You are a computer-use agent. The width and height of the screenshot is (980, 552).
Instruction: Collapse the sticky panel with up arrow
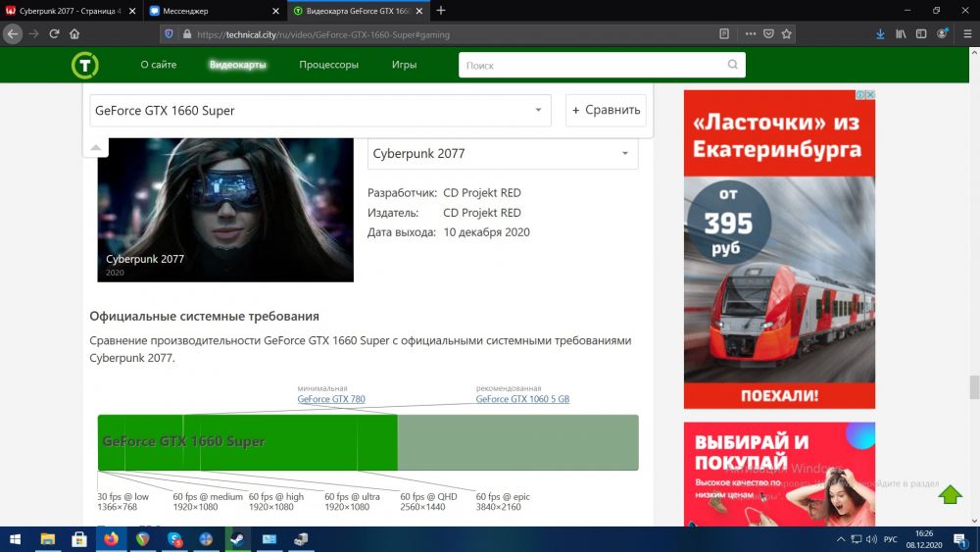click(x=96, y=147)
